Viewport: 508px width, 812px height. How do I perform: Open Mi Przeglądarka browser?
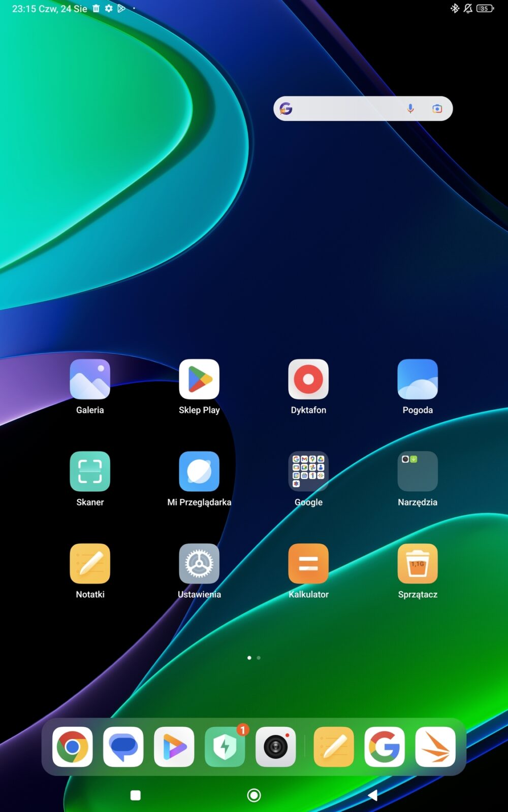coord(199,471)
